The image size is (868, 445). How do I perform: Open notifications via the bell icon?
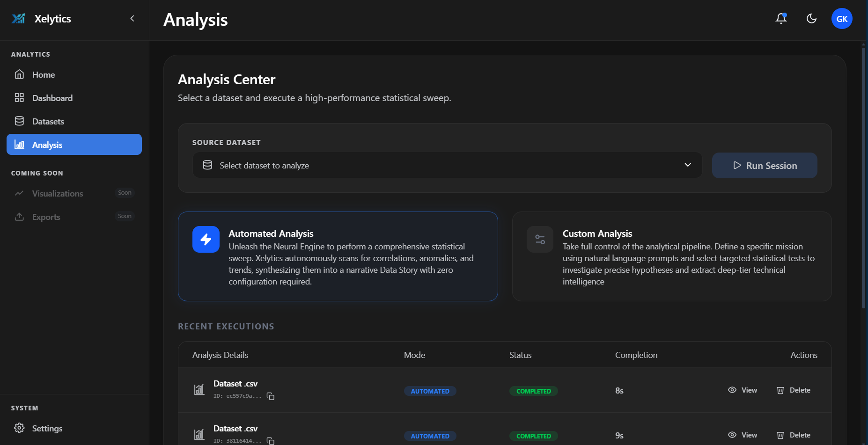coord(780,18)
